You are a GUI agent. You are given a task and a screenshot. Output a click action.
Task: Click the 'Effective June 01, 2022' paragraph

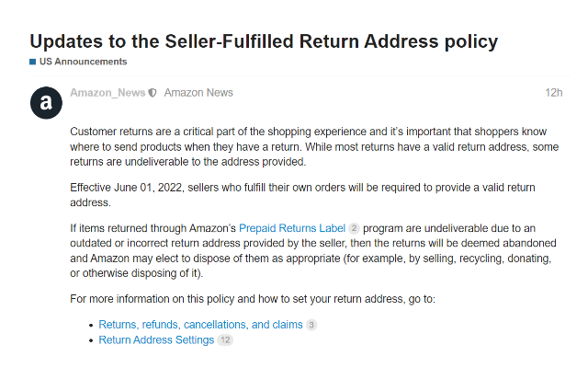[x=302, y=195]
